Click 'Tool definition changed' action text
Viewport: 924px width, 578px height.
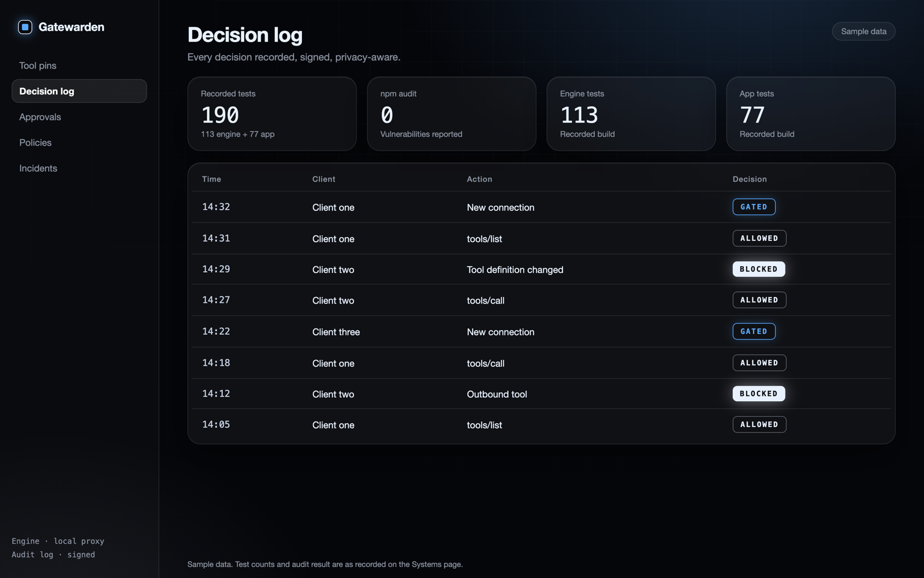[x=515, y=269]
